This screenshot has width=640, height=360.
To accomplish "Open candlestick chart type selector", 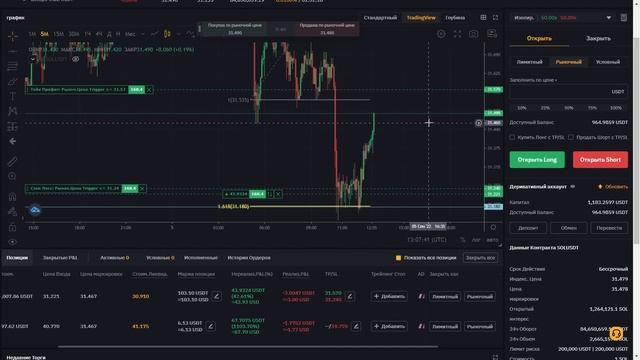I will tap(167, 34).
